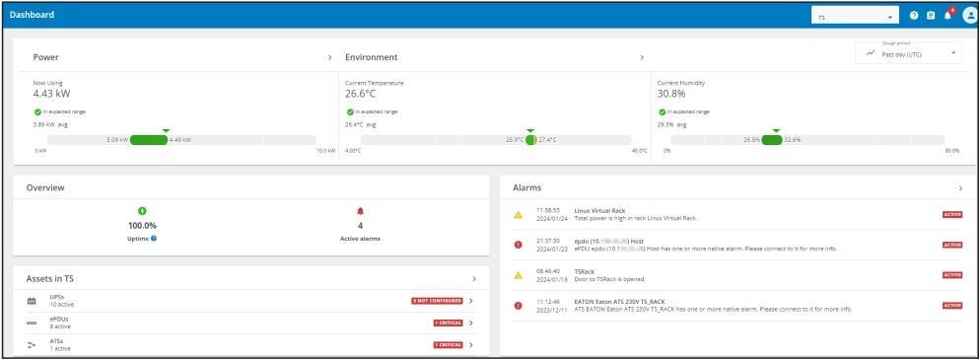Click the green uptime status icon

(x=143, y=211)
